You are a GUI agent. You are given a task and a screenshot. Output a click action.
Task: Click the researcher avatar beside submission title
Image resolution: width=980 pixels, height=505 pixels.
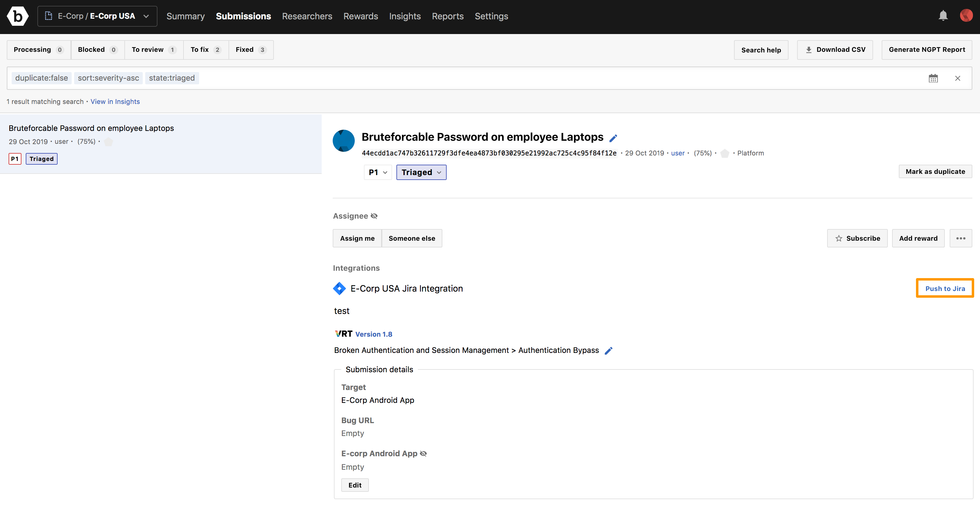[x=343, y=140]
